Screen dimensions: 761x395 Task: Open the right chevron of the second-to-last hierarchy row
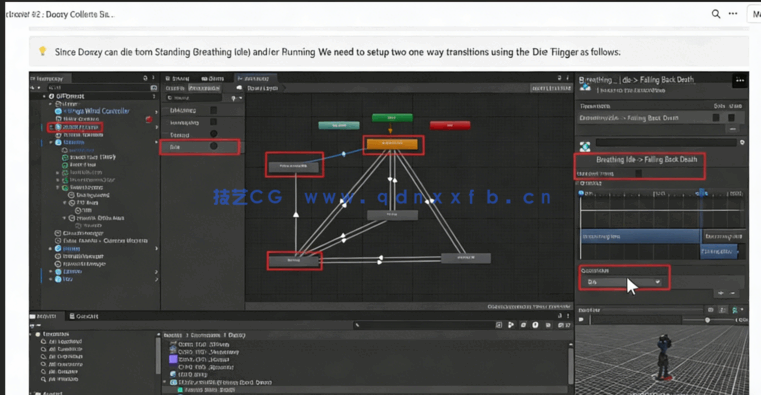[156, 272]
